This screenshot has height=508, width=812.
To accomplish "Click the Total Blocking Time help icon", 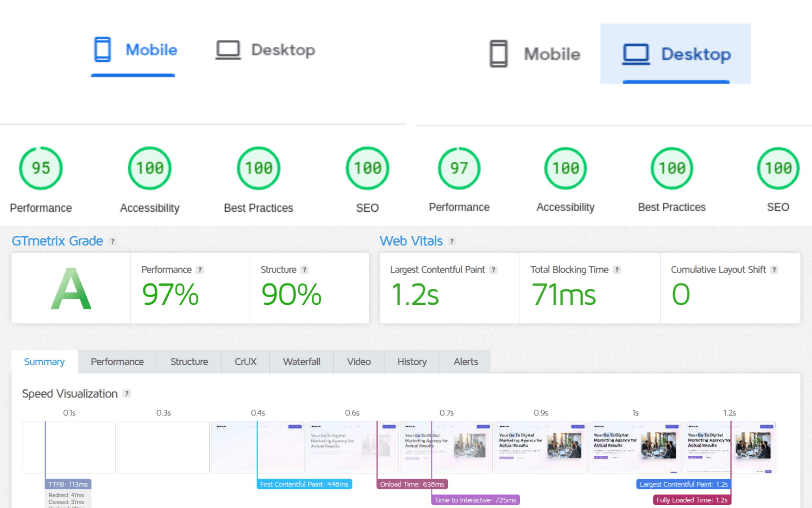I will pyautogui.click(x=617, y=270).
